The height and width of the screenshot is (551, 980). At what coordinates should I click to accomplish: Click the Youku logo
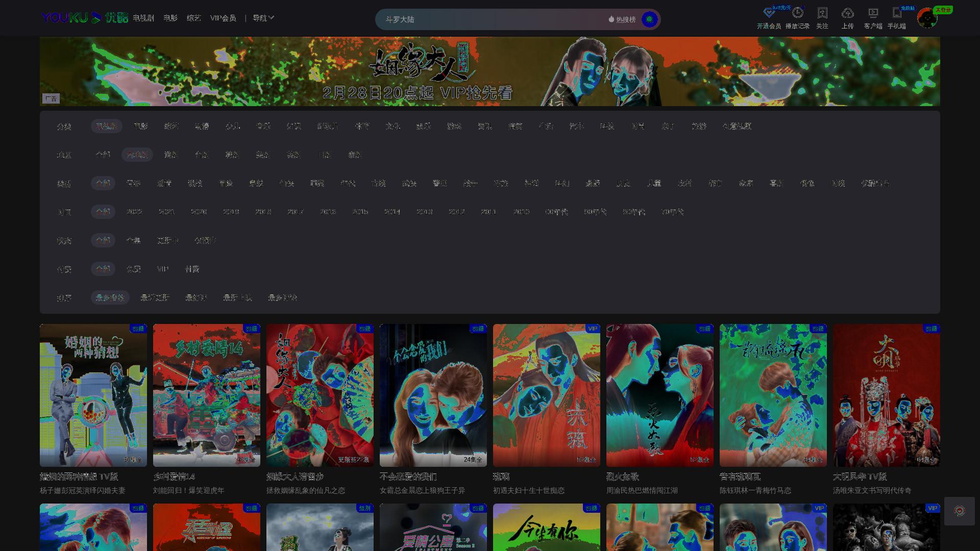[x=85, y=18]
